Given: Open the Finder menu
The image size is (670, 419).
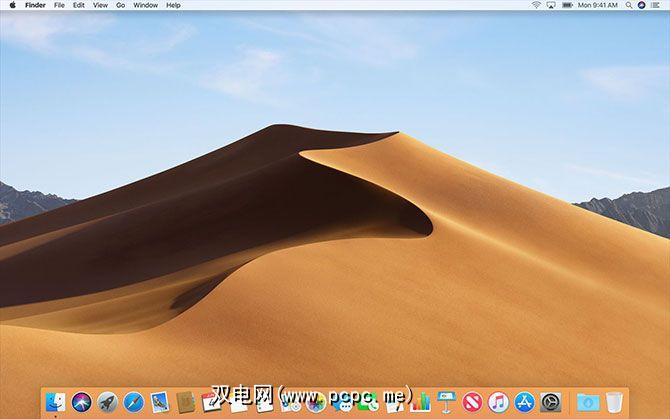Looking at the screenshot, I should (x=35, y=5).
